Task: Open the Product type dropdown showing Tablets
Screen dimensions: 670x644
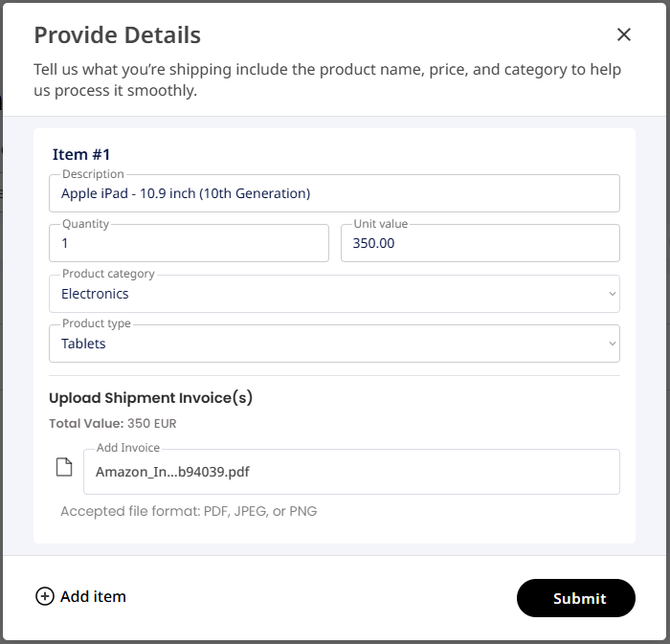Action: pos(325,344)
